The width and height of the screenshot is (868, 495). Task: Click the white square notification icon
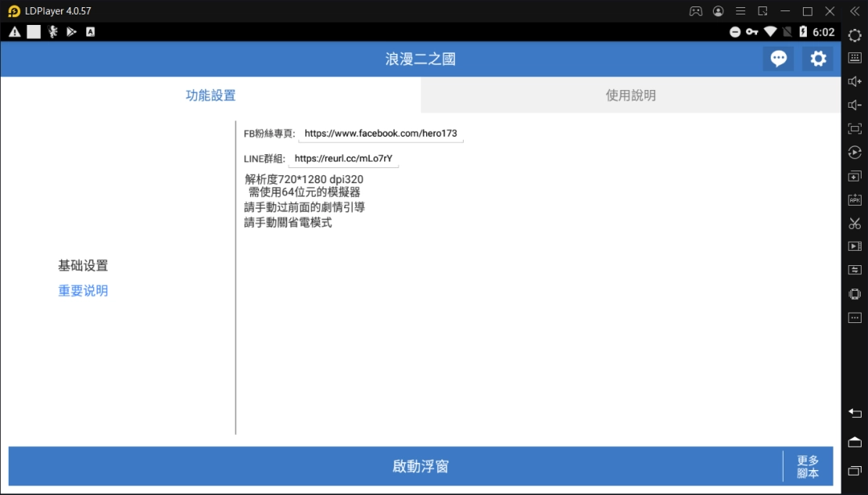(34, 32)
